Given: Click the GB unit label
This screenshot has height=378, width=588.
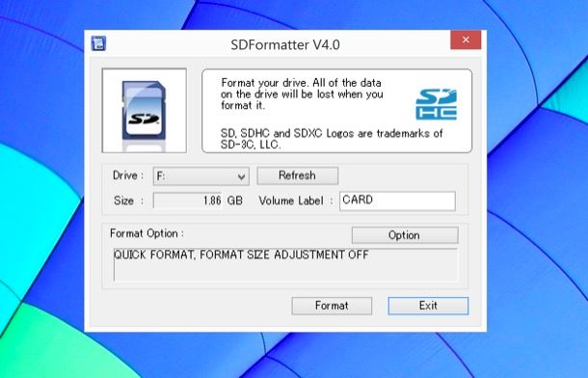Looking at the screenshot, I should click(x=235, y=201).
